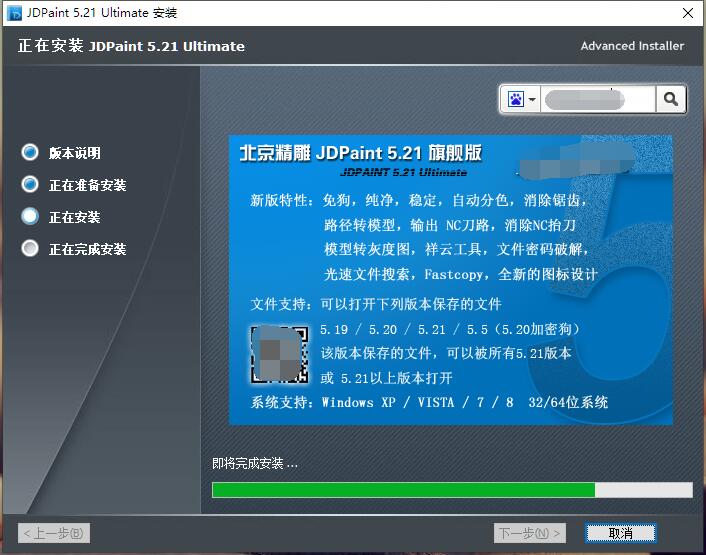Click the JDPaint installer icon in title bar
Image resolution: width=706 pixels, height=555 pixels.
click(x=11, y=14)
